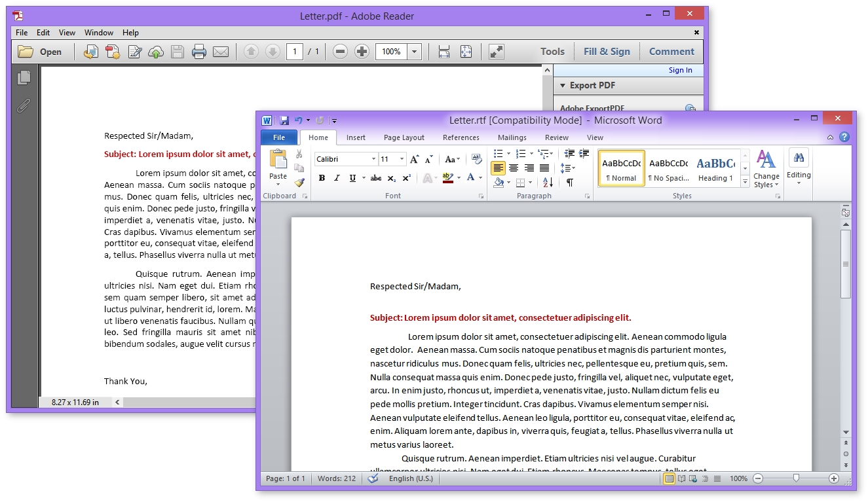Screen dimensions: 868x502
Task: Toggle Center alignment in Word
Action: [514, 168]
